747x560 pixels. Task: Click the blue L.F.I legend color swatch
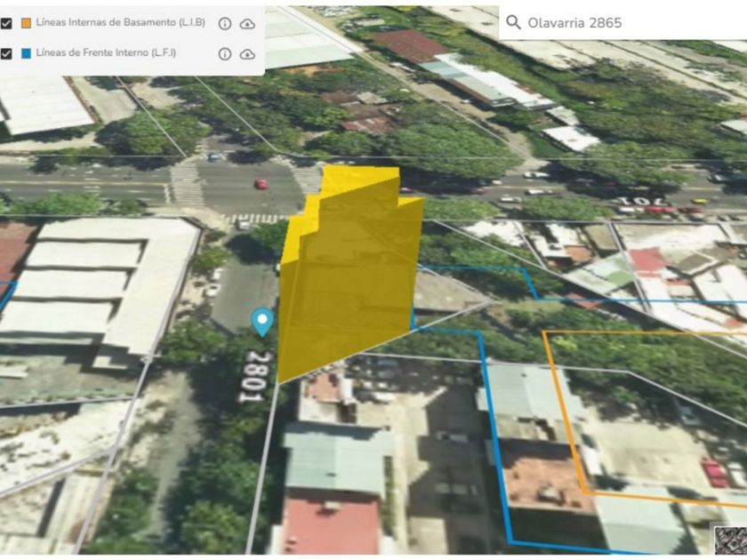coord(26,54)
